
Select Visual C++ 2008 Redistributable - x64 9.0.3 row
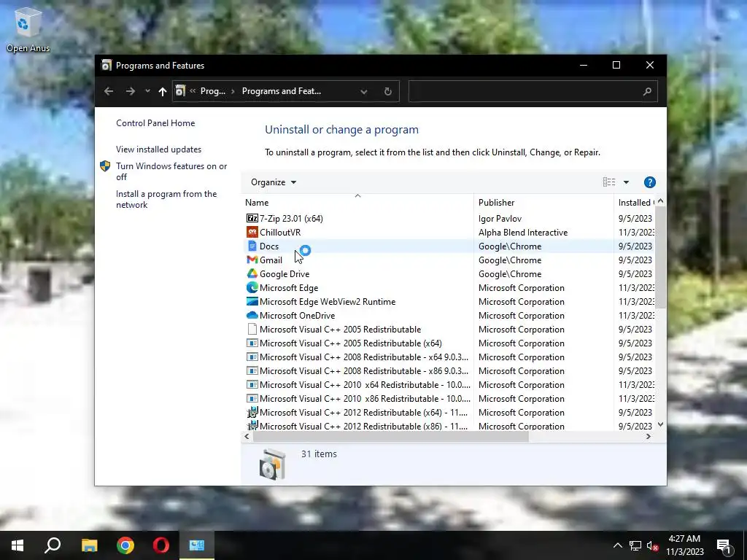[x=449, y=357]
